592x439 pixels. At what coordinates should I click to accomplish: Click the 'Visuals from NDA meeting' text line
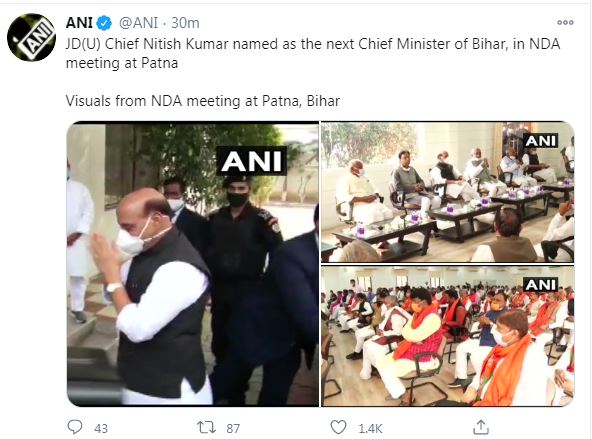tap(203, 101)
